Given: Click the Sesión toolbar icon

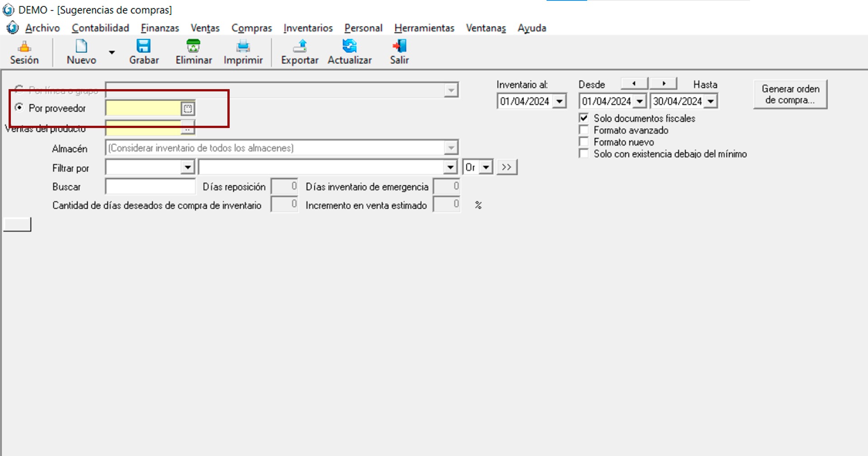Looking at the screenshot, I should point(24,47).
